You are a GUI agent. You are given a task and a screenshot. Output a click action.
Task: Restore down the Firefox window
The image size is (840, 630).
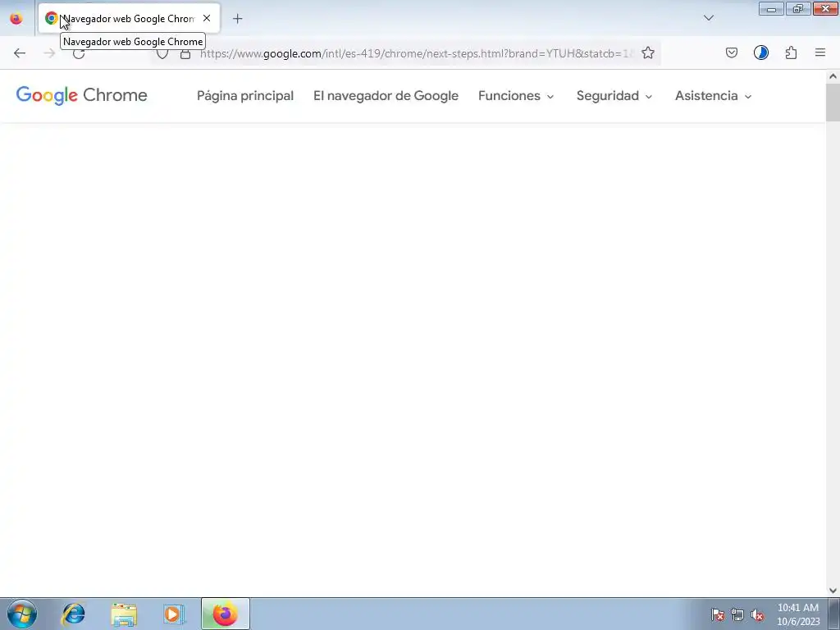[x=798, y=9]
